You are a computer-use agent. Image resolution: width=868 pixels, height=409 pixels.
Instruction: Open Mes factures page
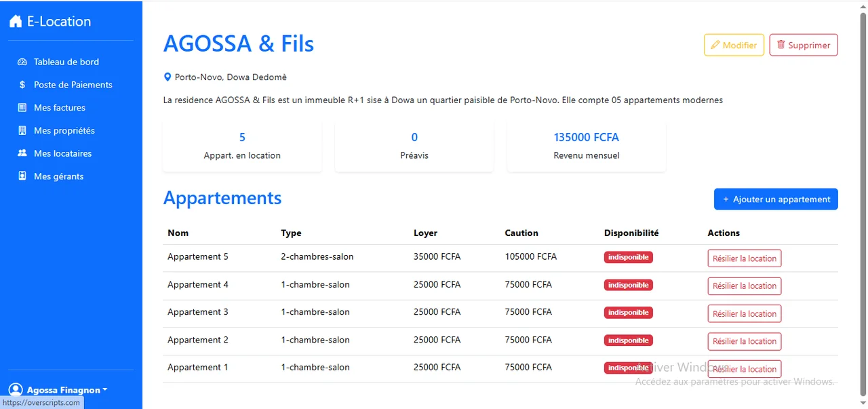coord(60,108)
